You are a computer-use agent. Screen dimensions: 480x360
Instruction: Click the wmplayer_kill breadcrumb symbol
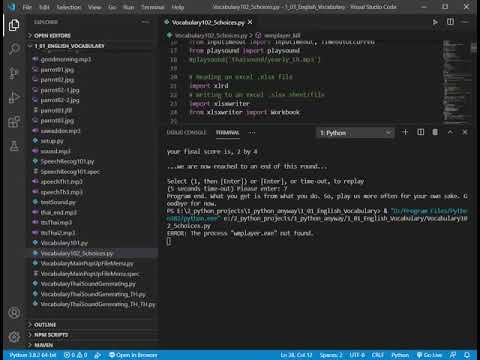282,35
